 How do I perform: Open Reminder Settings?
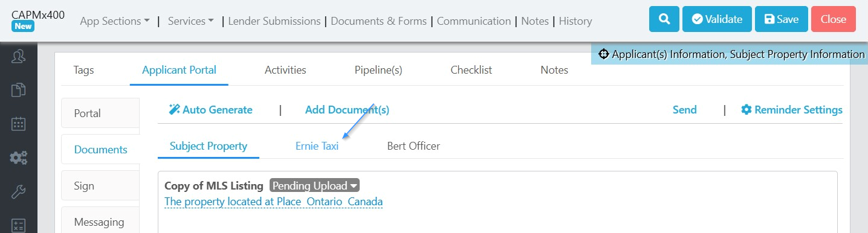click(792, 110)
